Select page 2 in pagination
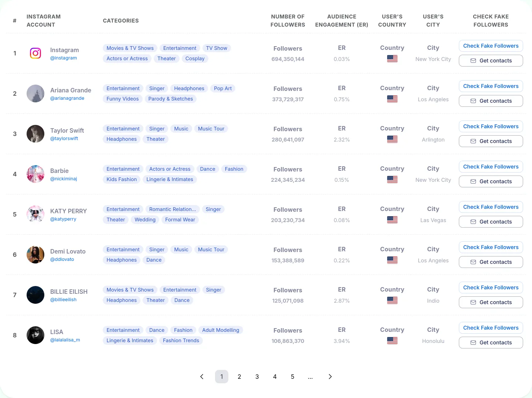 tap(239, 377)
